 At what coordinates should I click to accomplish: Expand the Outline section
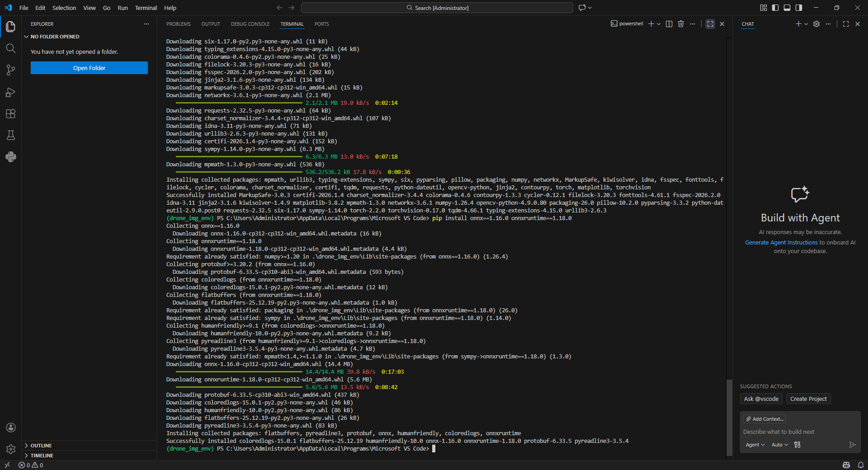pyautogui.click(x=89, y=446)
